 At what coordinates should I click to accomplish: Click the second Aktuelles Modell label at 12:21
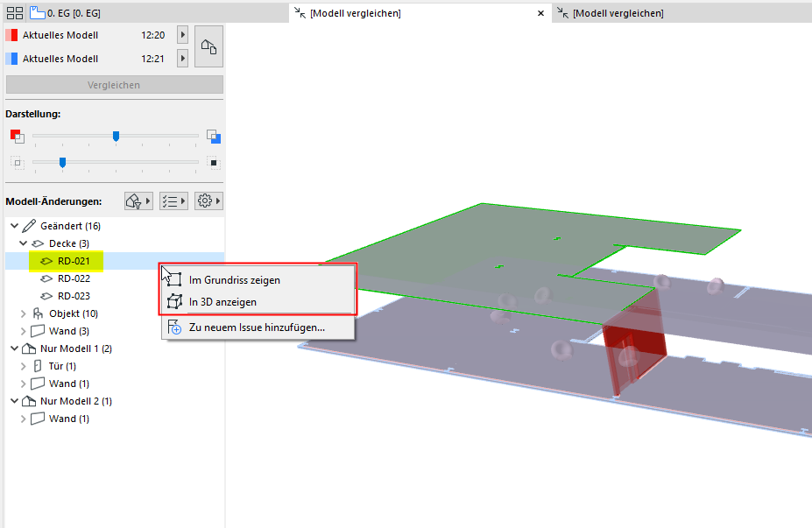[x=60, y=59]
